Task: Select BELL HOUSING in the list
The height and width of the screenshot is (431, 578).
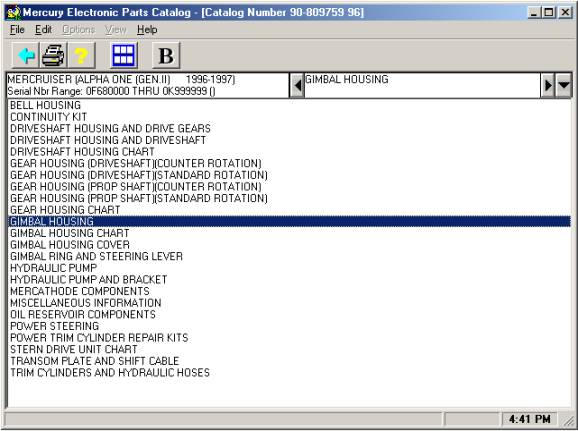Action: click(x=45, y=105)
